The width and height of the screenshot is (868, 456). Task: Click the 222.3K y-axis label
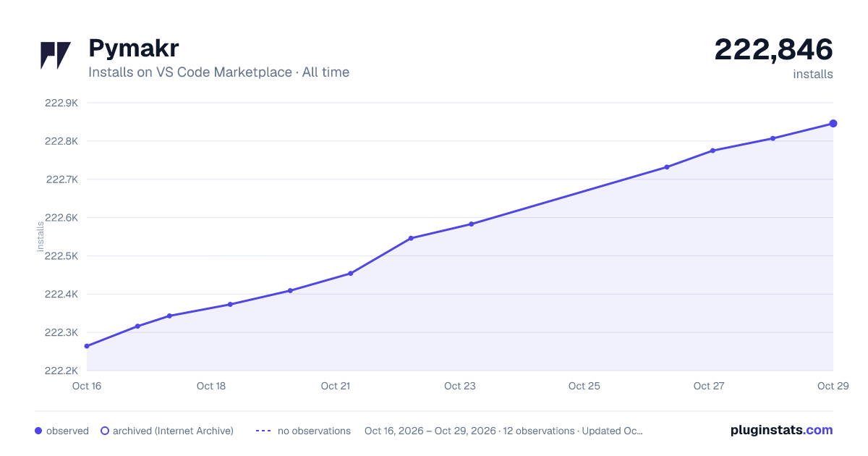61,333
